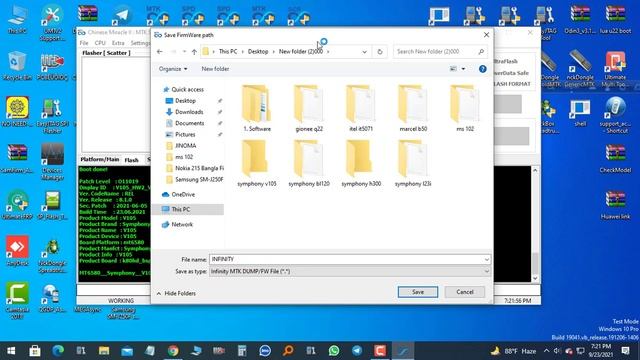Switch to Platform/Main tab
Screen dimensions: 640x360
100,160
